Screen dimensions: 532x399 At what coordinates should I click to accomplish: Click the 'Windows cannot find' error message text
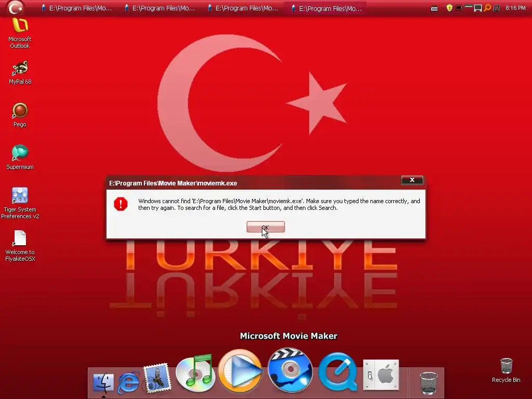pyautogui.click(x=279, y=204)
